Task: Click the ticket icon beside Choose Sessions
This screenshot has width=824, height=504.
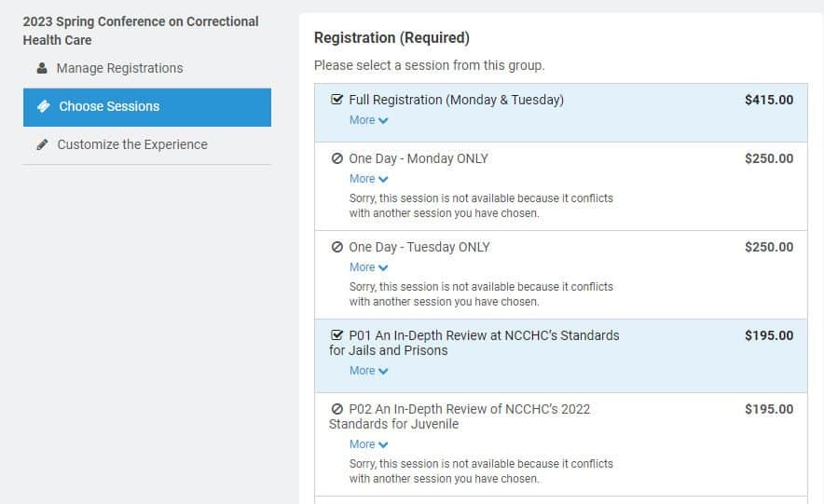Action: [43, 106]
